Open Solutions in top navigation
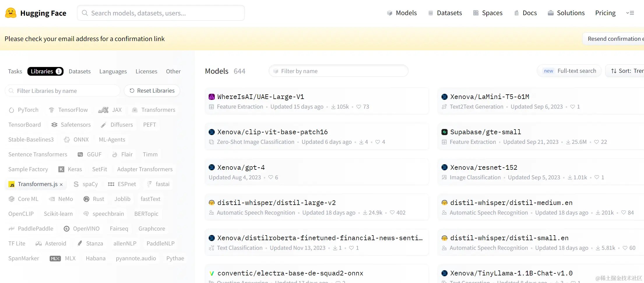Viewport: 644px width, 283px height. point(566,13)
